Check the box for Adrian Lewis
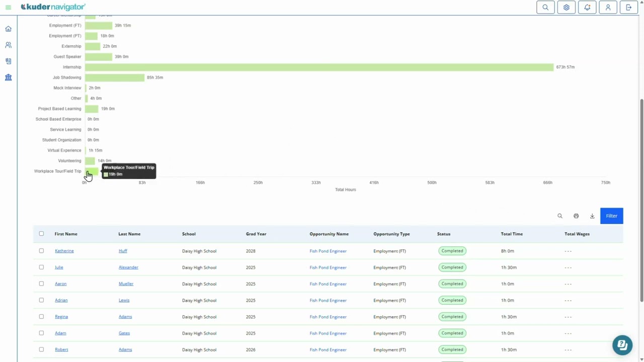This screenshot has width=644, height=362. [x=41, y=300]
